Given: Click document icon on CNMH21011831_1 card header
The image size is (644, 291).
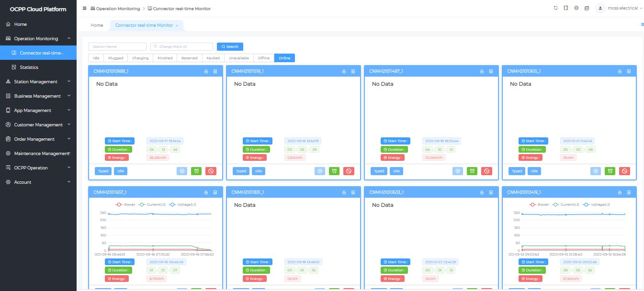Looking at the screenshot, I should (x=353, y=192).
